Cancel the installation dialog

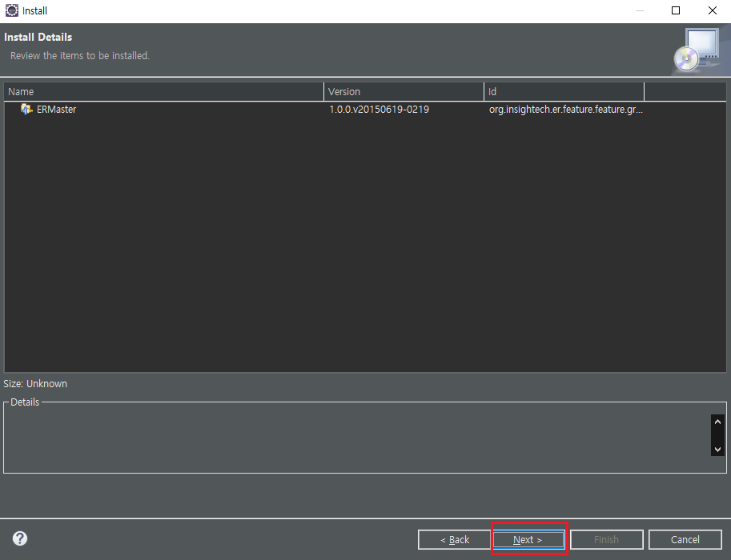685,539
